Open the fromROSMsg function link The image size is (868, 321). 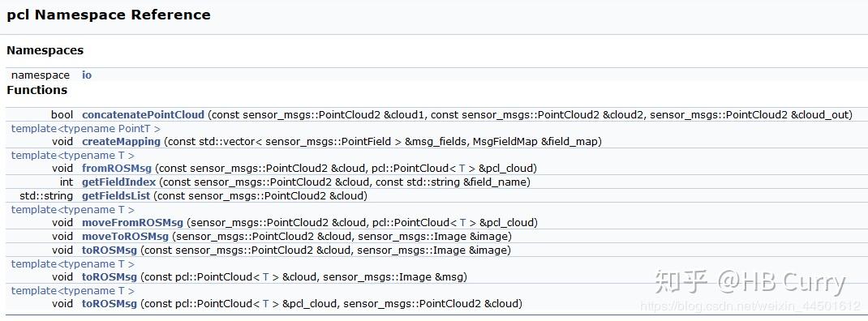click(x=116, y=168)
